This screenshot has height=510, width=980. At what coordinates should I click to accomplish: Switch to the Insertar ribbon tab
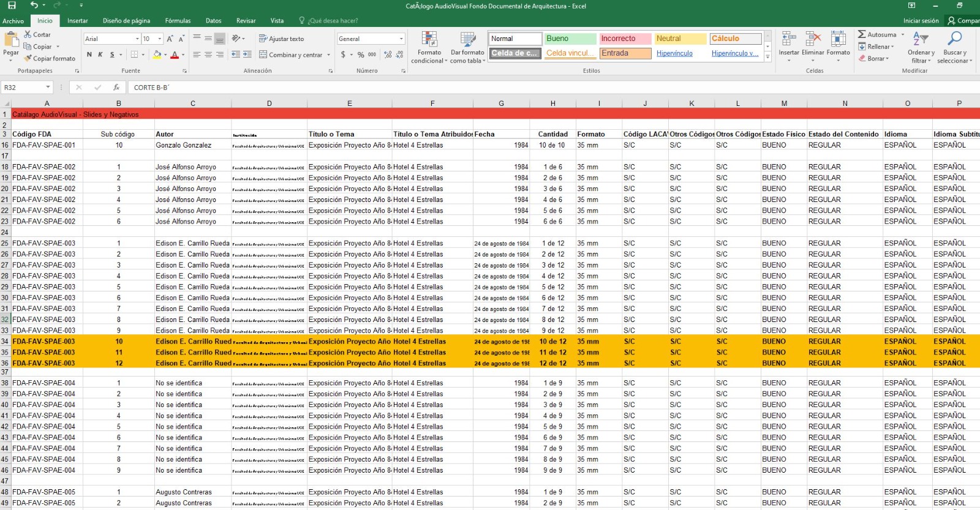(x=77, y=21)
